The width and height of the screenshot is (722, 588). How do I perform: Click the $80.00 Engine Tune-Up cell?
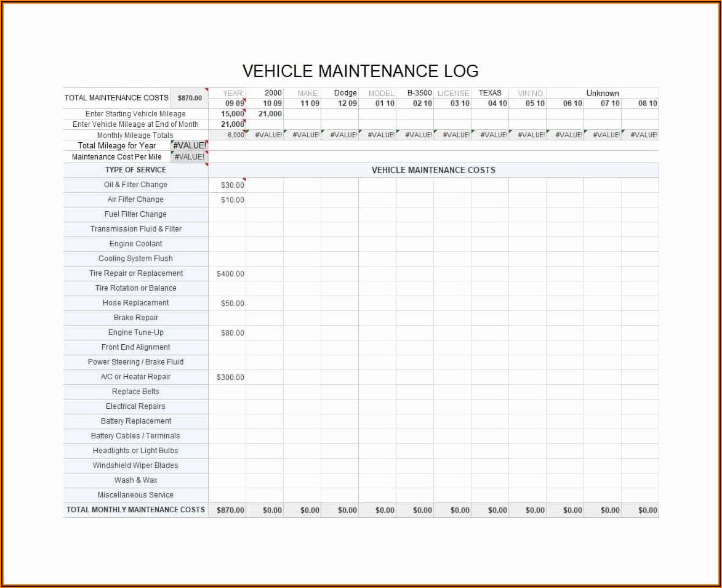pyautogui.click(x=232, y=333)
